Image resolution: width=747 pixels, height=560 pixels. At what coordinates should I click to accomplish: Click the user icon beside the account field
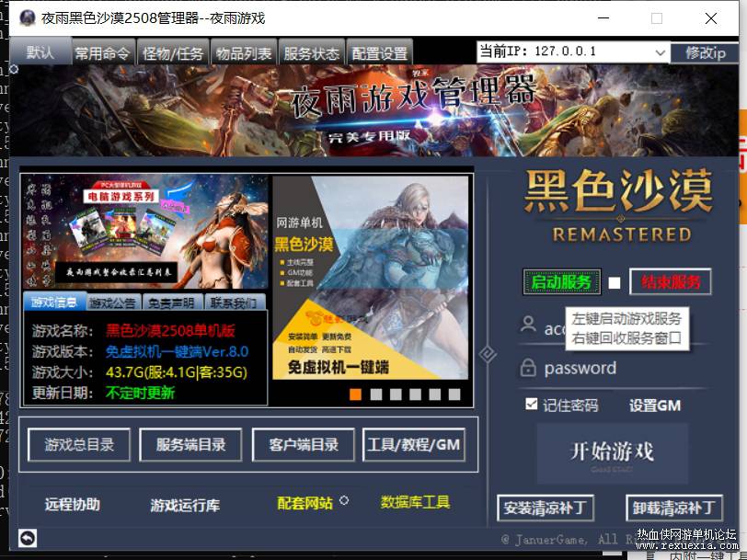(x=528, y=325)
